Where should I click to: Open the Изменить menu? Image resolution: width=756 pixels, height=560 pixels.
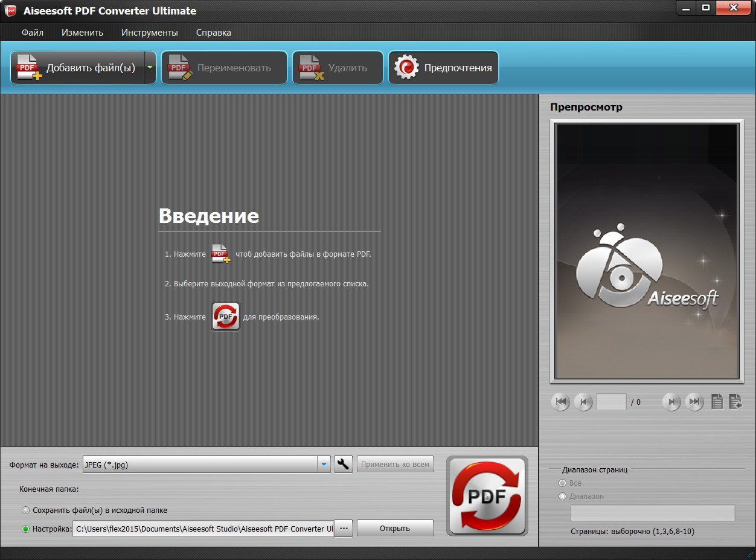point(82,33)
